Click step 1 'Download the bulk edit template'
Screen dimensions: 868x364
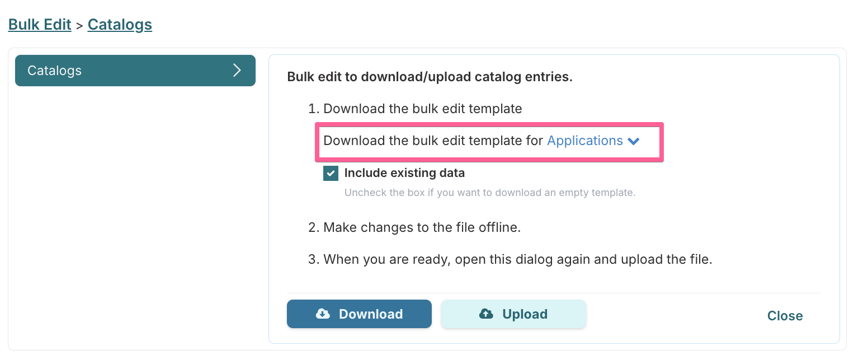416,109
